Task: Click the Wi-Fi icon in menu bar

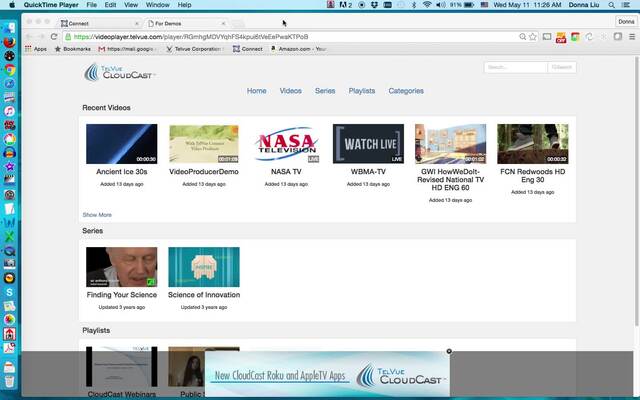Action: pyautogui.click(x=427, y=5)
